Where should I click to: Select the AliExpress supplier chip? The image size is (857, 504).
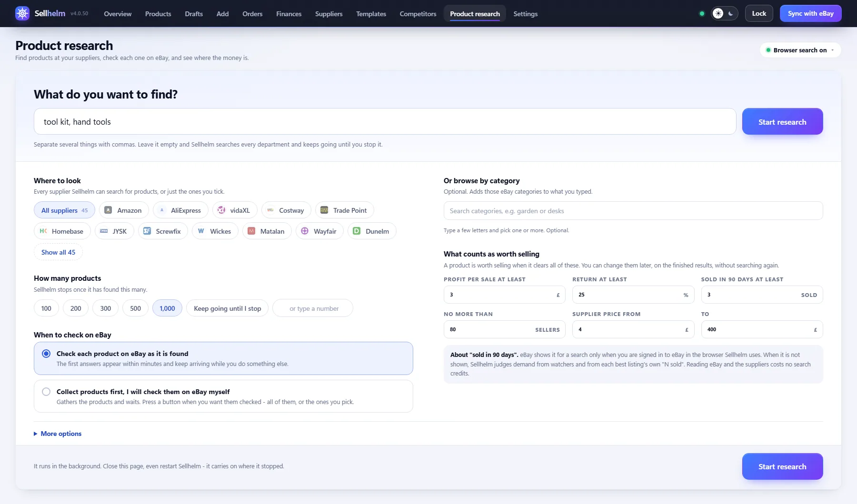coord(180,210)
